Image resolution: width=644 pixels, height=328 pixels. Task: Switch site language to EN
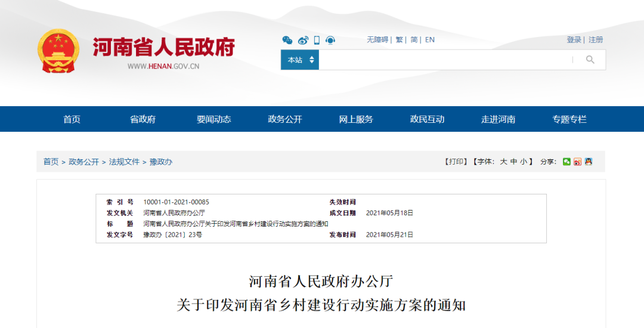click(429, 40)
